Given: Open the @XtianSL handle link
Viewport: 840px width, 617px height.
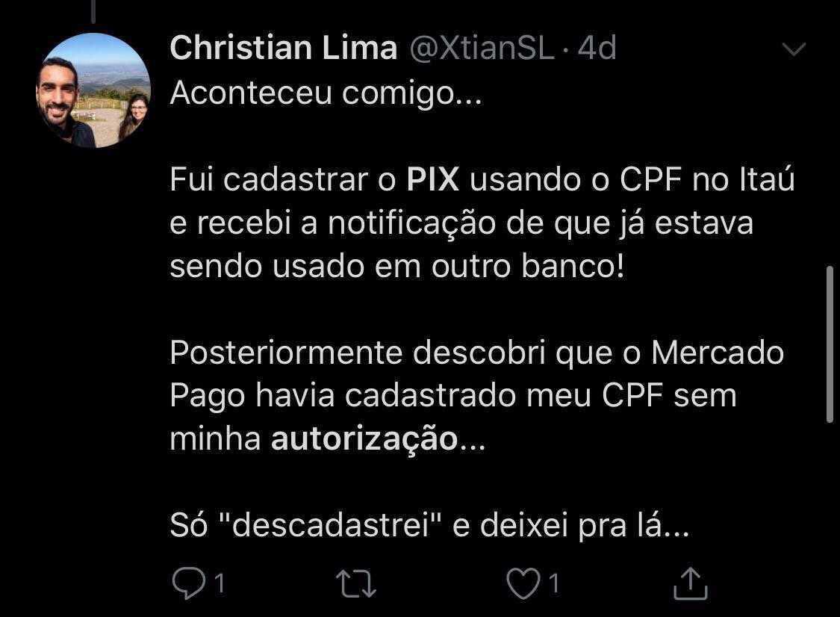Looking at the screenshot, I should tap(480, 49).
